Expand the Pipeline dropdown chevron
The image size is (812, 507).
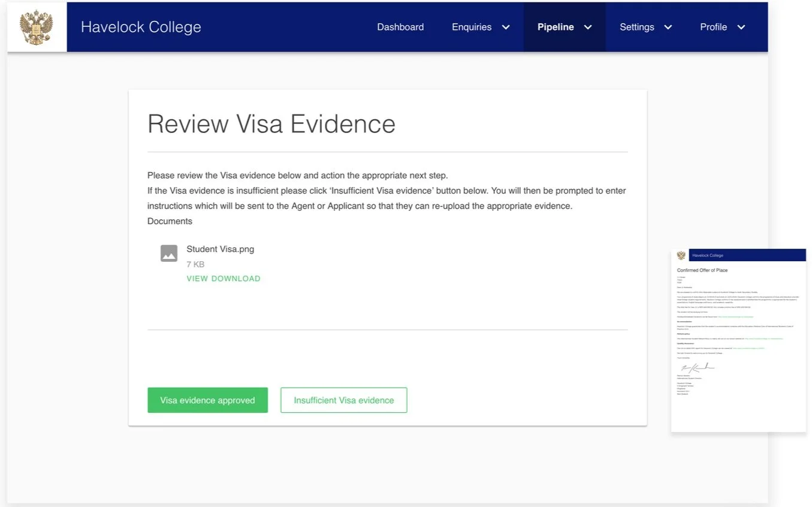click(588, 27)
